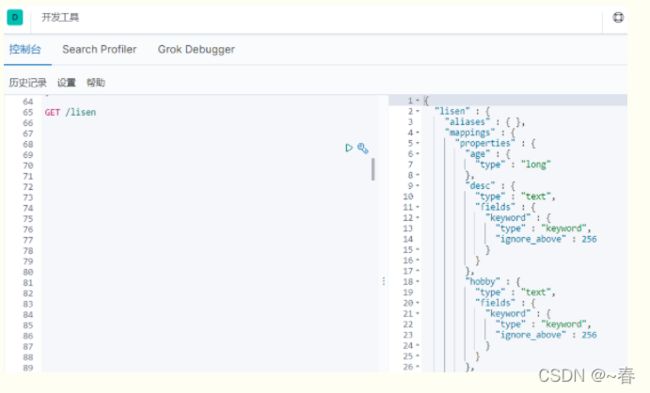Click the pane divider drag handle
Screen dimensions: 650x393
coord(383,281)
